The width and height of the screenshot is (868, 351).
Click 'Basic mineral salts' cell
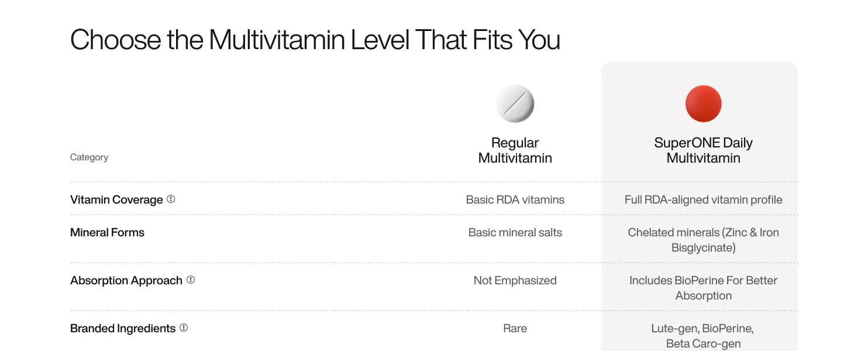pyautogui.click(x=515, y=232)
